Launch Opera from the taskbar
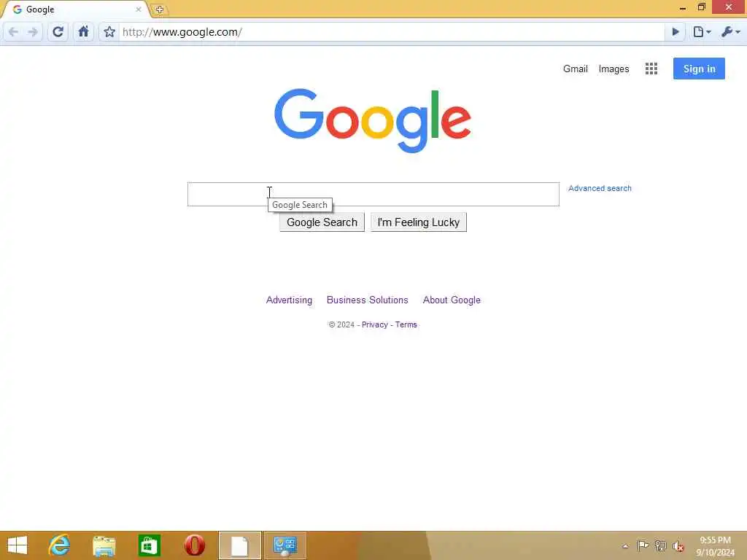Screen dimensions: 747x560 [x=194, y=545]
